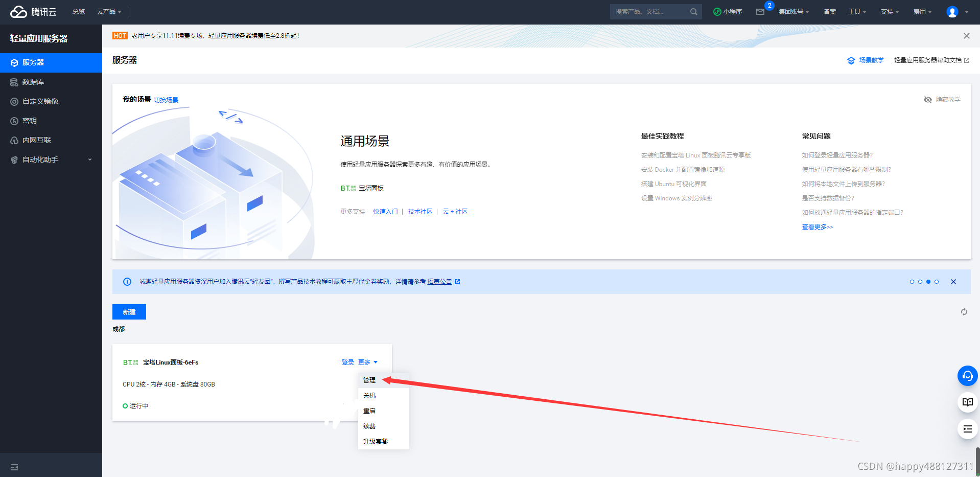
Task: Open FAQ 如何将本地文件上传到服务器?
Action: tap(844, 184)
